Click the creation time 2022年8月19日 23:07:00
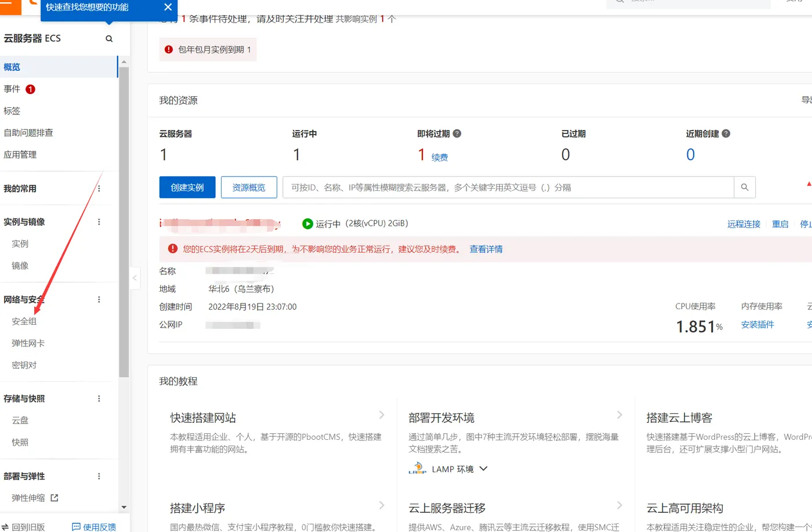Image resolution: width=812 pixels, height=532 pixels. 252,307
